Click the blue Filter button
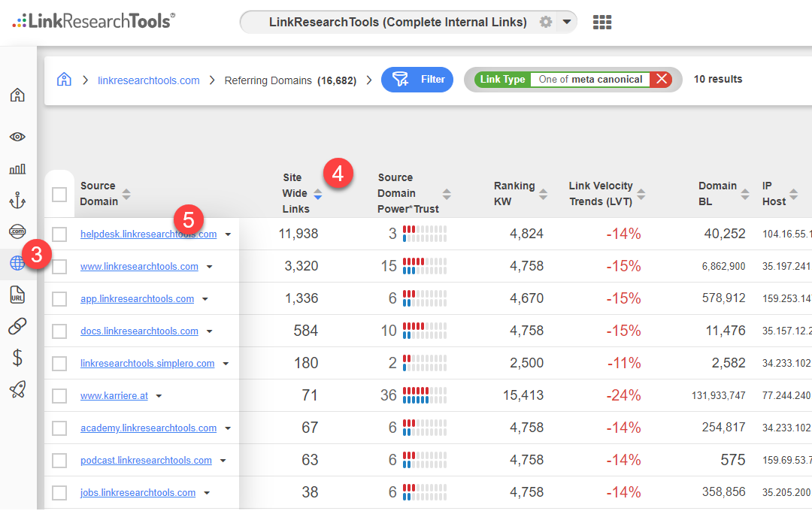The image size is (812, 511). (x=417, y=79)
